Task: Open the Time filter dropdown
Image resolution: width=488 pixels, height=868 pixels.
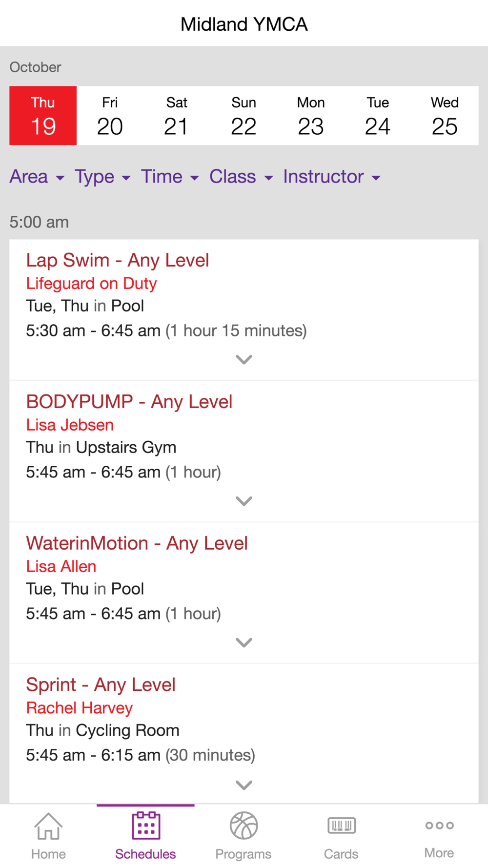Action: (x=170, y=177)
